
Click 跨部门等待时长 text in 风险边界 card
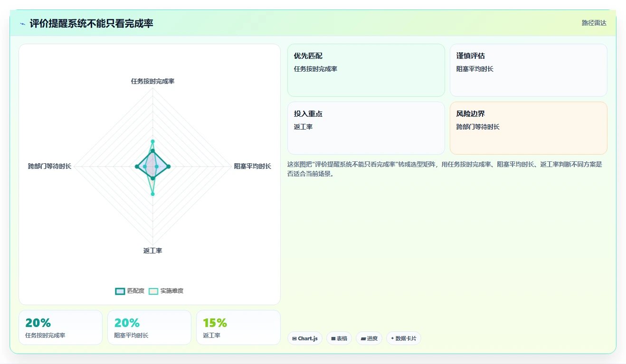478,127
